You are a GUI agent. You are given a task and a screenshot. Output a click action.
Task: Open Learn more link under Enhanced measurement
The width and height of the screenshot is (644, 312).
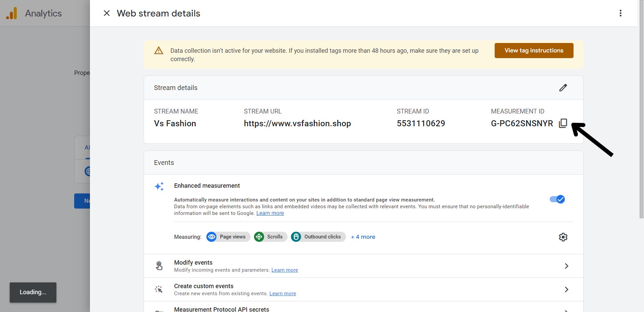pos(270,213)
